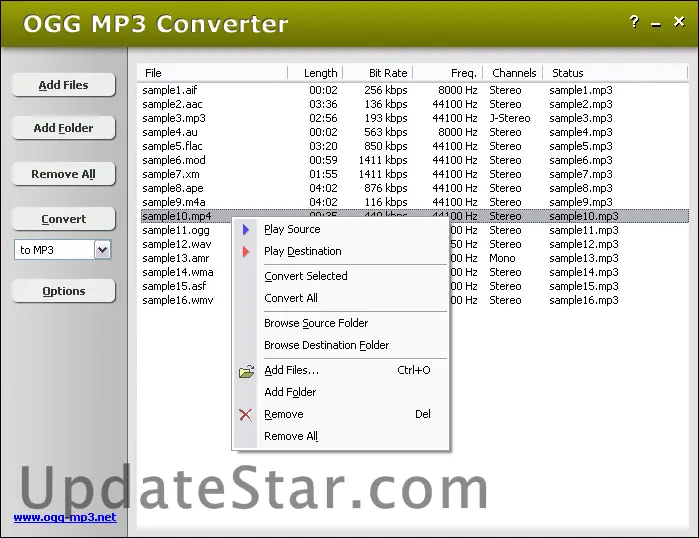Sort by the Freq. column header
This screenshot has width=699, height=538.
click(448, 73)
